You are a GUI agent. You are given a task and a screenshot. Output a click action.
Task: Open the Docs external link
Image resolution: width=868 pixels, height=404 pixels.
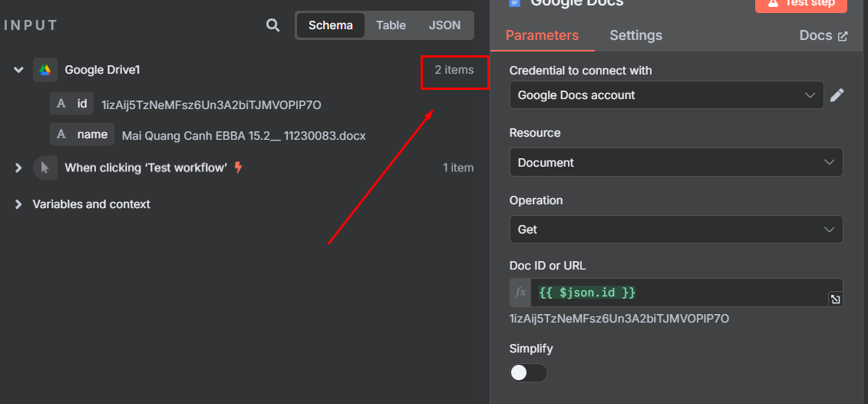coord(823,35)
